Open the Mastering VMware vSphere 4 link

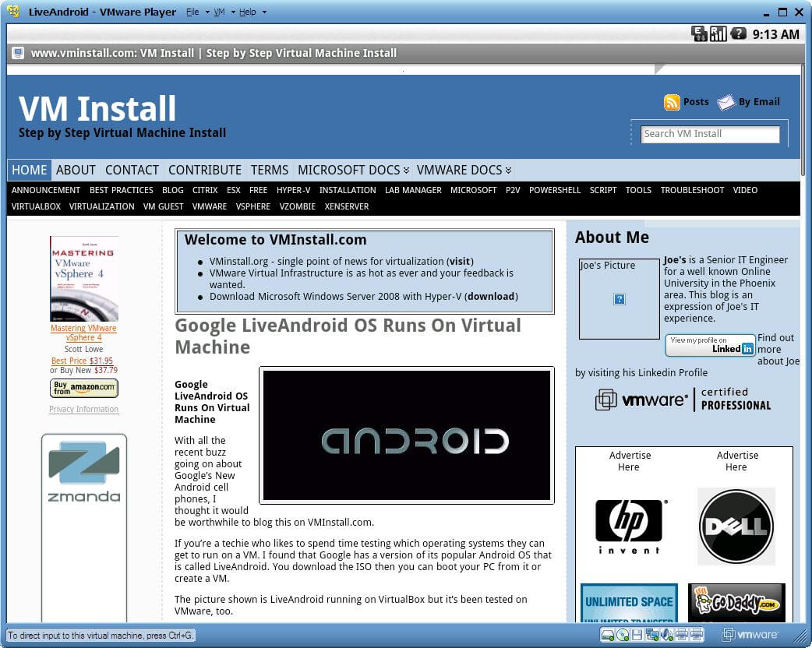(x=83, y=333)
